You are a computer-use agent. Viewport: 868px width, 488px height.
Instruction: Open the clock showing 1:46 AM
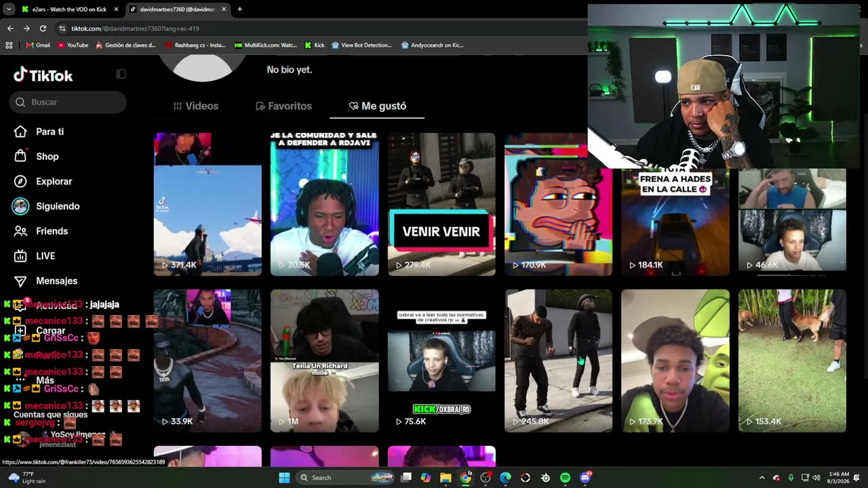coord(839,478)
